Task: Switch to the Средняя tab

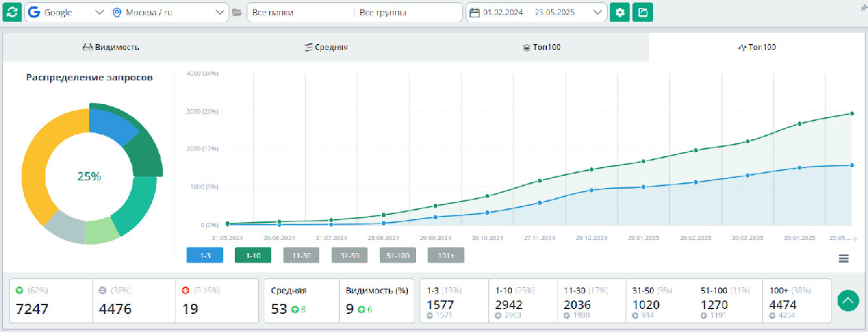Action: (325, 47)
